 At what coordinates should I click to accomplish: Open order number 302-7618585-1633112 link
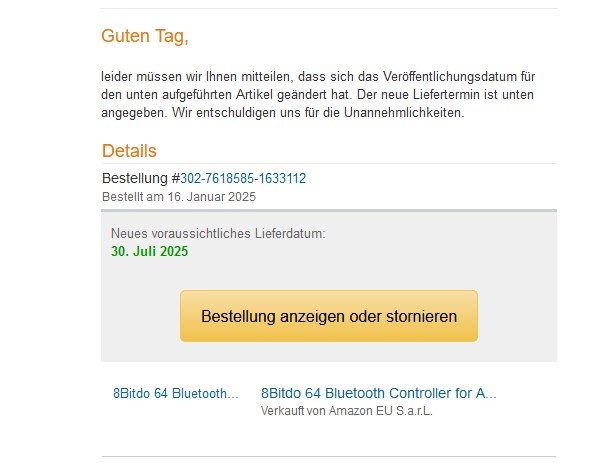pos(243,179)
